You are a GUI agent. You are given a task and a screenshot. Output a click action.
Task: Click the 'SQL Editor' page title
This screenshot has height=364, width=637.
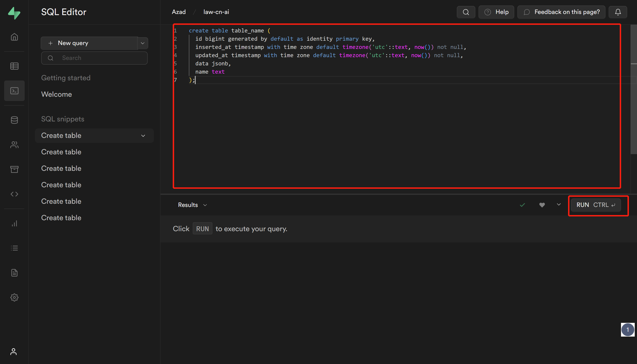coord(64,12)
